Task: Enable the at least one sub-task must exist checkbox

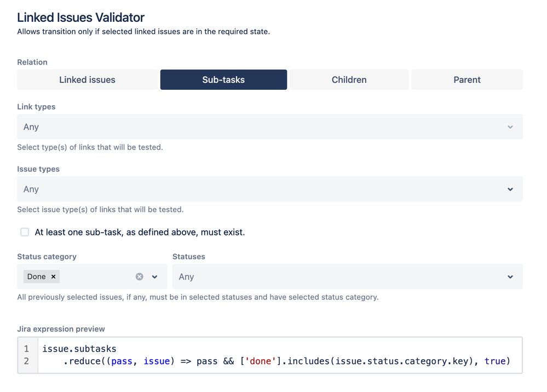Action: 25,232
